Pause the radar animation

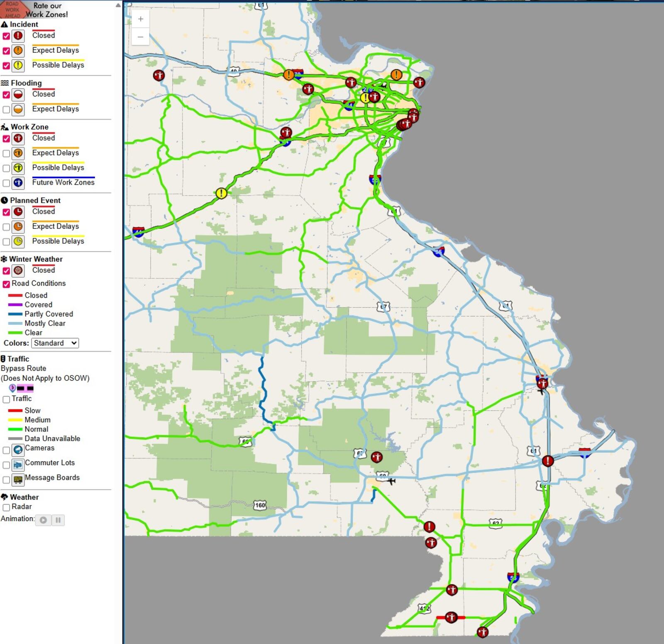(x=58, y=520)
